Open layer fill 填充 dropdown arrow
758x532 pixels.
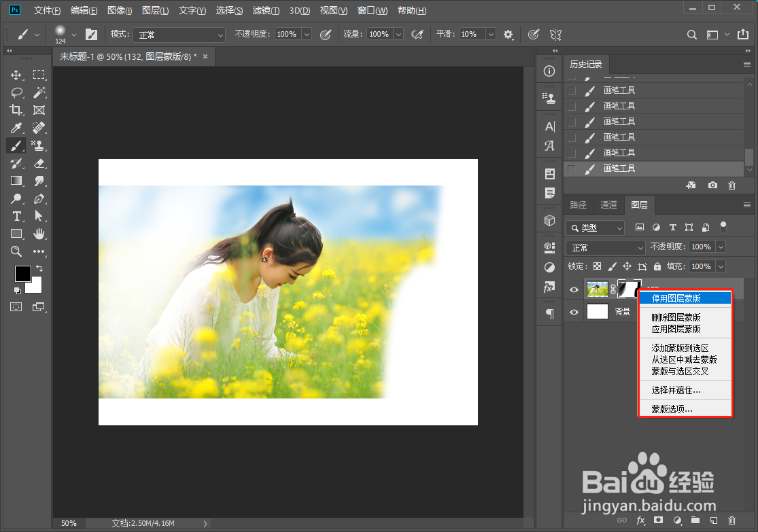(721, 267)
